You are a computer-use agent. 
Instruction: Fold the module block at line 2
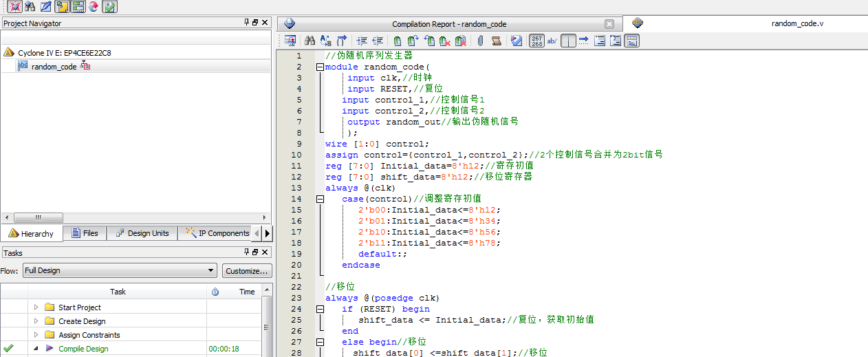[320, 67]
